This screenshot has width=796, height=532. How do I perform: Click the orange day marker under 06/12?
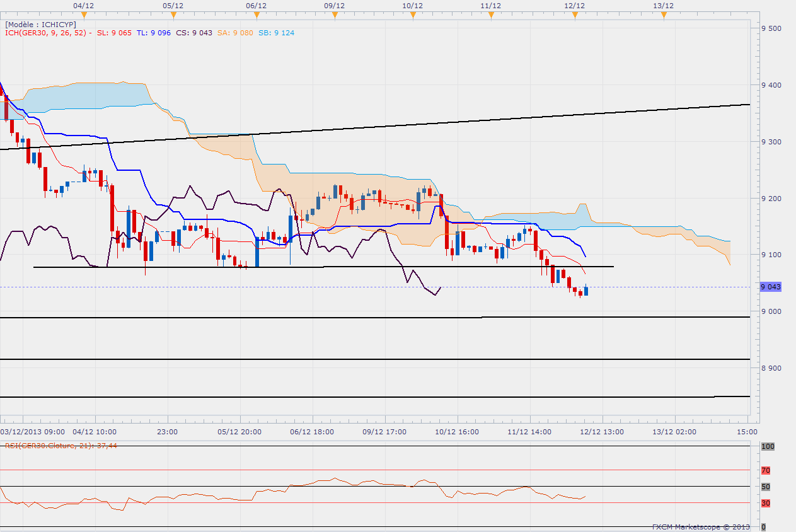click(256, 16)
